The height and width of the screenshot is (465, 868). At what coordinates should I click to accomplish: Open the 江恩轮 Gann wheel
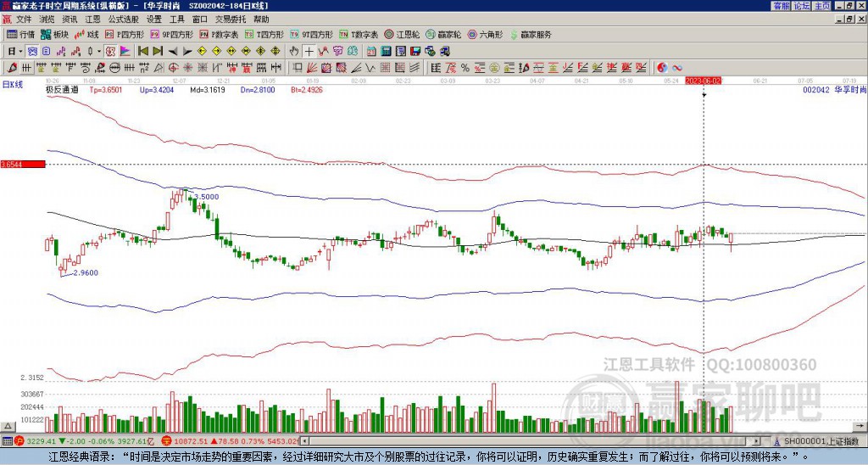[402, 34]
